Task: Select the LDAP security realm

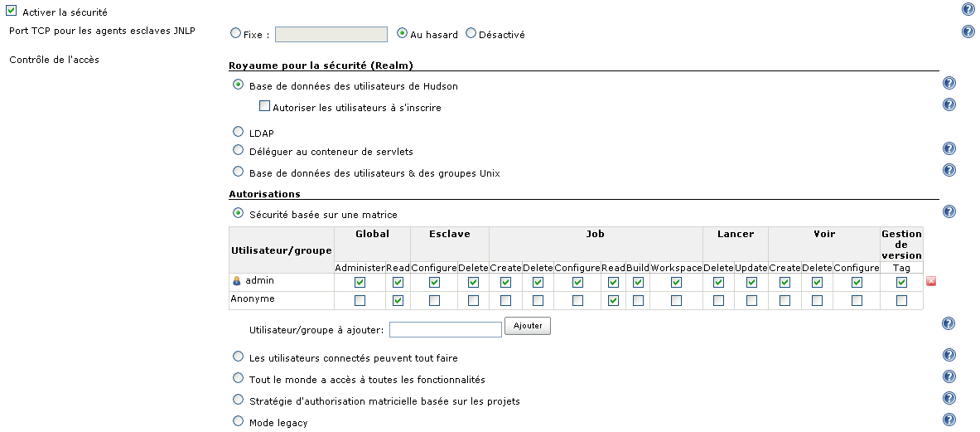Action: [239, 132]
